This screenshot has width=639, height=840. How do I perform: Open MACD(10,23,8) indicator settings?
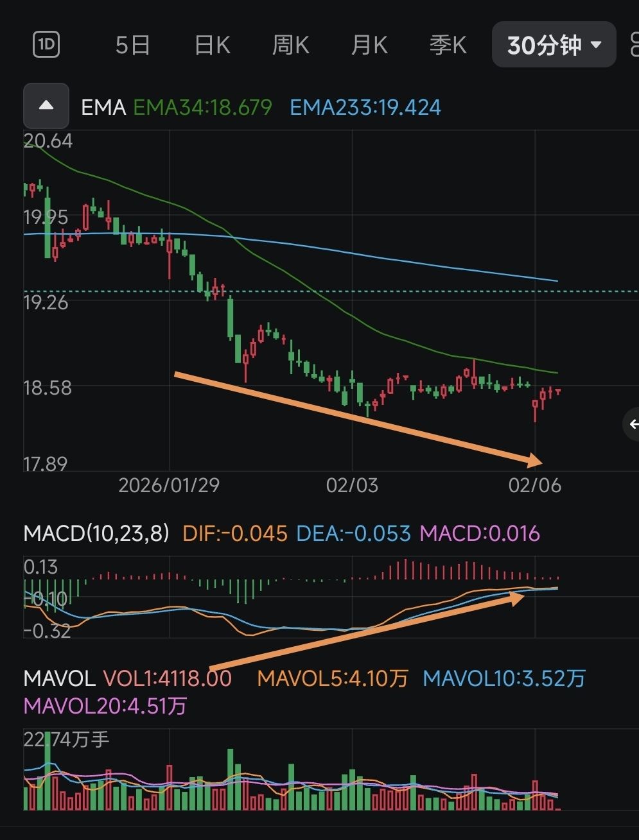(96, 533)
